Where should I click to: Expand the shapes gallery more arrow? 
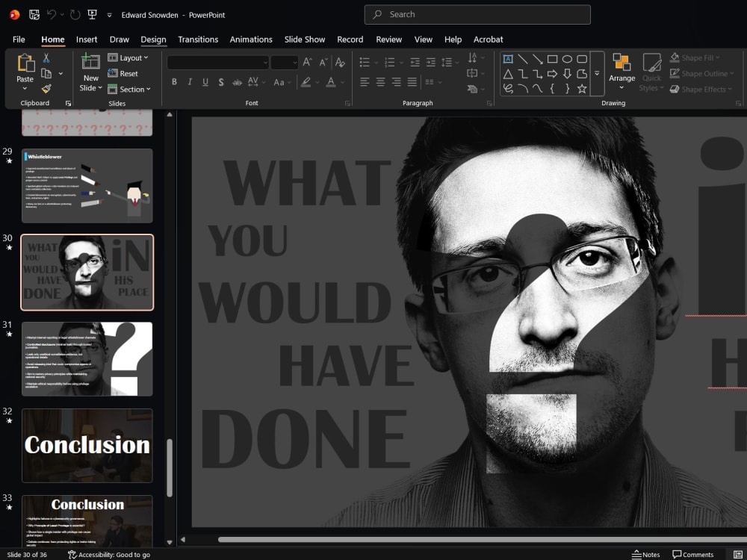pos(597,74)
